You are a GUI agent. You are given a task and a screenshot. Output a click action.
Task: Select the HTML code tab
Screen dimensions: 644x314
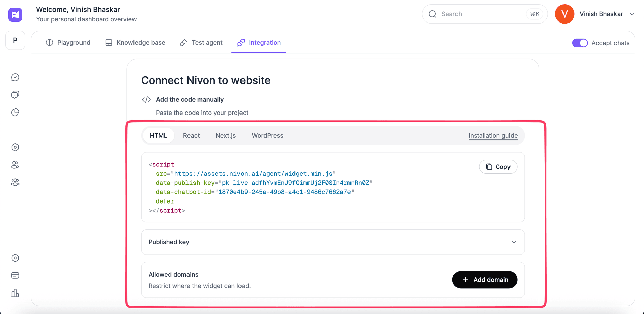tap(158, 136)
